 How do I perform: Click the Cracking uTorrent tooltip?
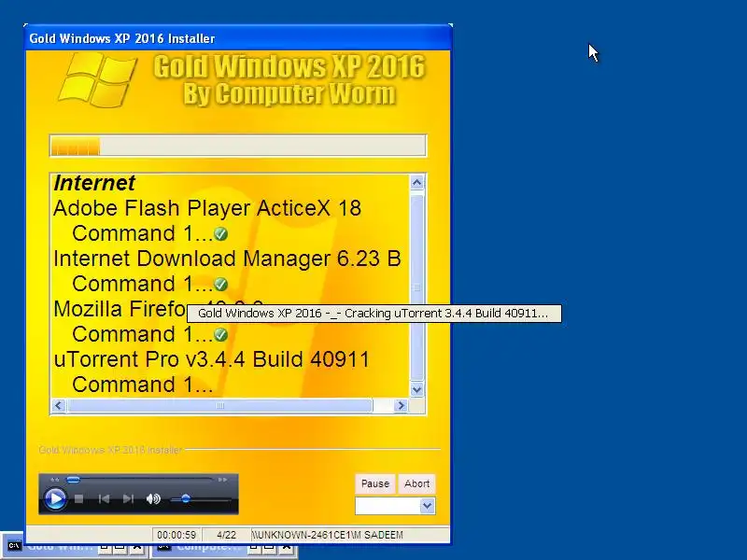click(374, 314)
